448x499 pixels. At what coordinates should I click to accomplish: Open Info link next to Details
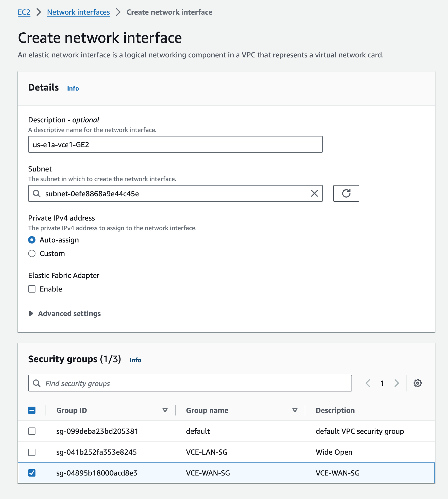pyautogui.click(x=73, y=88)
